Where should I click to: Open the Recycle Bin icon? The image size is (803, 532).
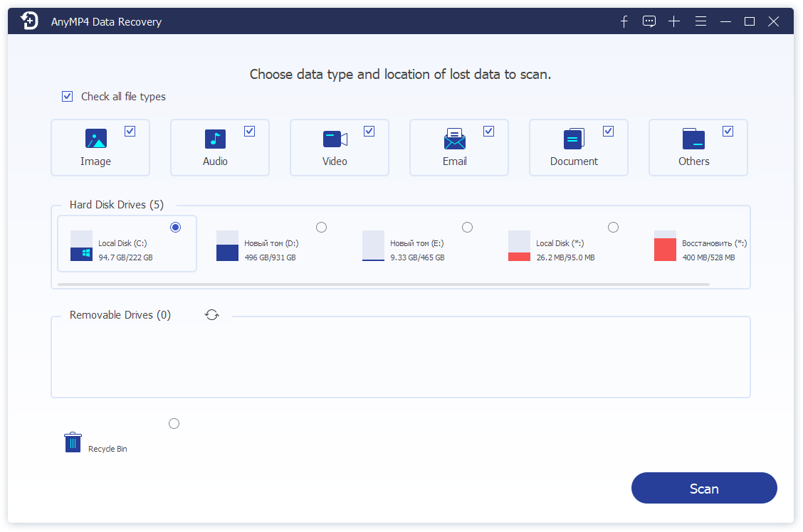[x=72, y=442]
